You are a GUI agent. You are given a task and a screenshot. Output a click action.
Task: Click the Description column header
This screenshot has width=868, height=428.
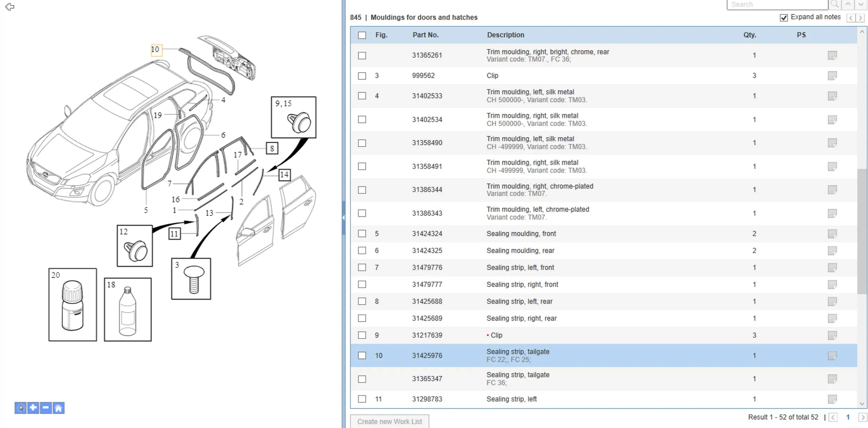(x=505, y=35)
